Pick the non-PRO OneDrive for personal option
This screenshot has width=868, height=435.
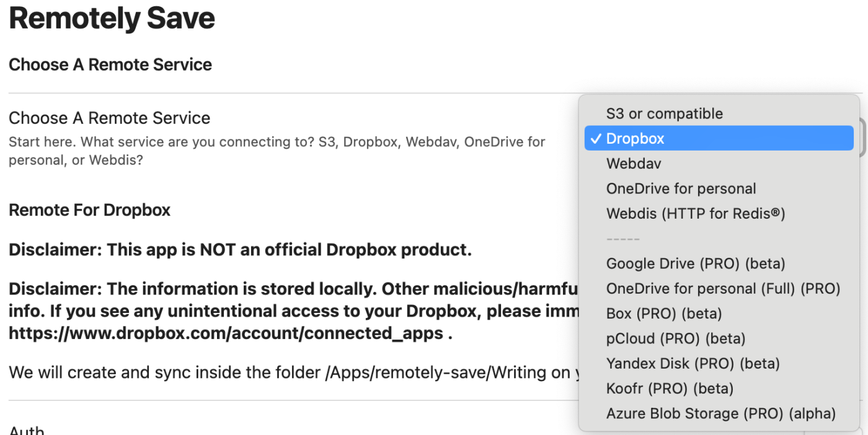pos(681,188)
